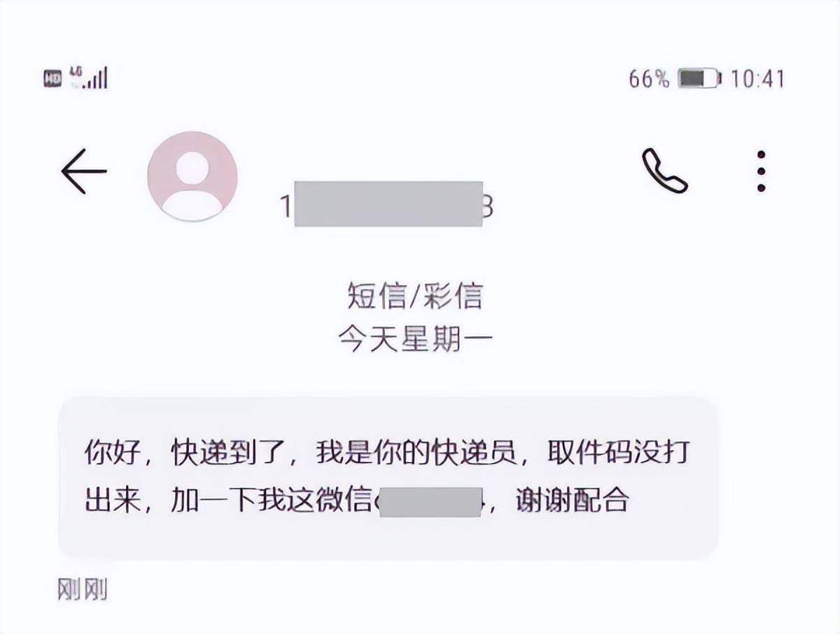Tap the 10:41 clock in status bar
The image size is (840, 634).
click(757, 79)
